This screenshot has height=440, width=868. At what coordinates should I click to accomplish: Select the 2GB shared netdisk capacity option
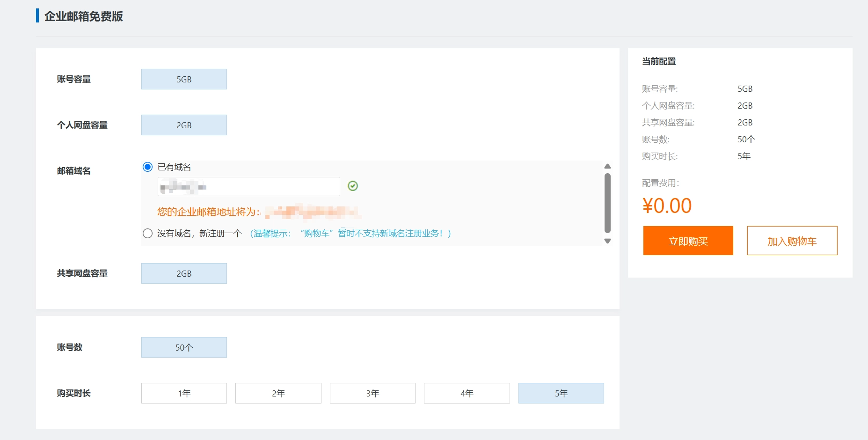(x=184, y=274)
